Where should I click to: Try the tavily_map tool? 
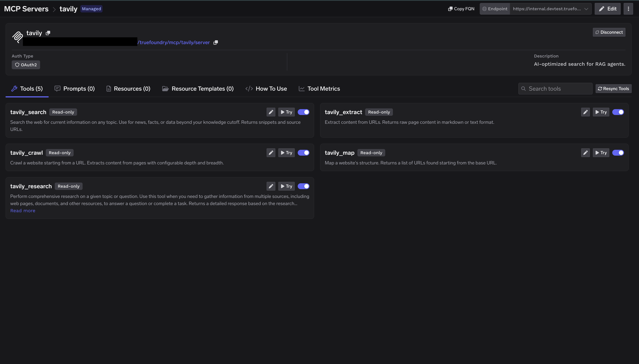pos(601,153)
